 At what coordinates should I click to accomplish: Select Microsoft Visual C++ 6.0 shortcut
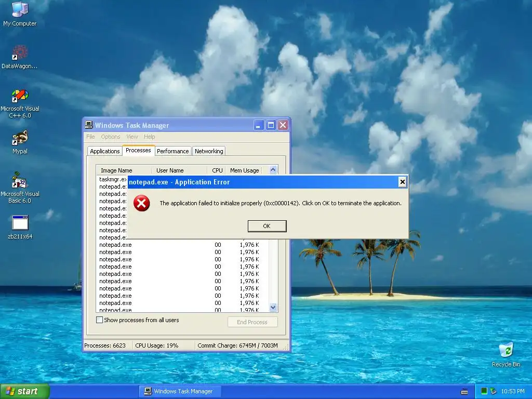point(20,103)
